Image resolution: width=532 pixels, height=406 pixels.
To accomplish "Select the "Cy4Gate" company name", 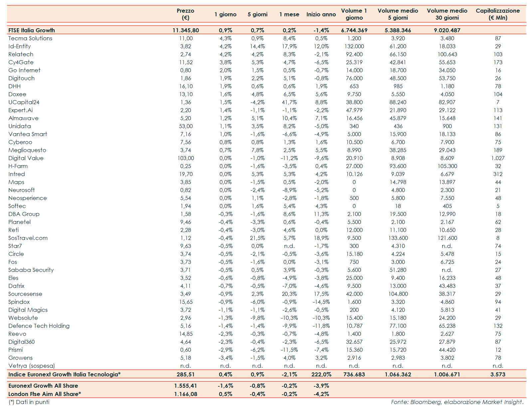I will tap(21, 62).
